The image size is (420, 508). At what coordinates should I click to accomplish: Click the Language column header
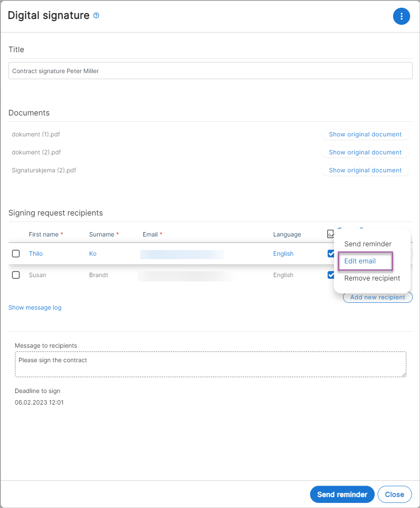pyautogui.click(x=287, y=234)
